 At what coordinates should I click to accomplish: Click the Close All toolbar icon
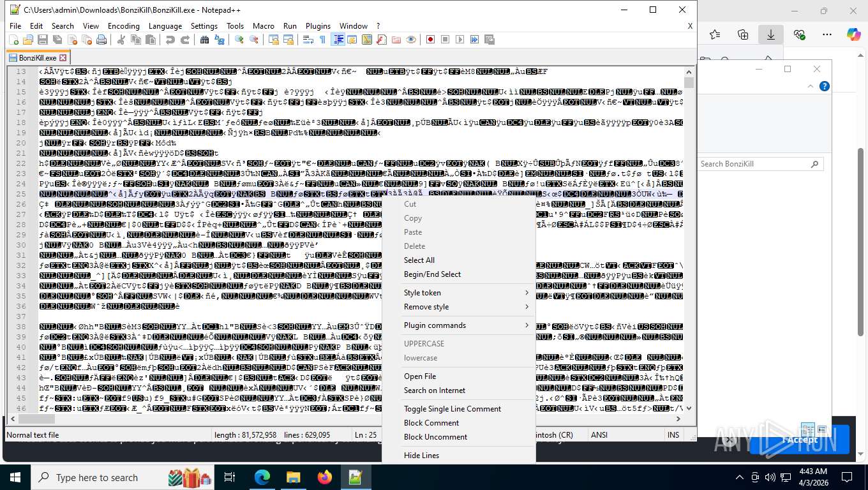[x=87, y=40]
